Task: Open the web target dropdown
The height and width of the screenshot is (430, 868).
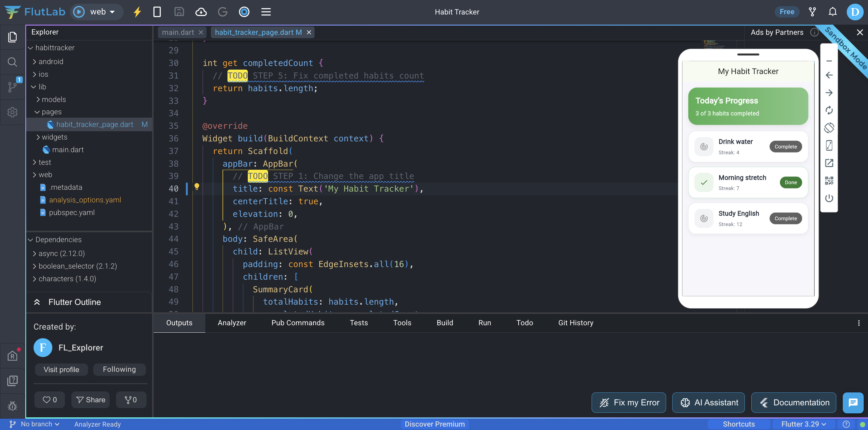Action: (102, 12)
